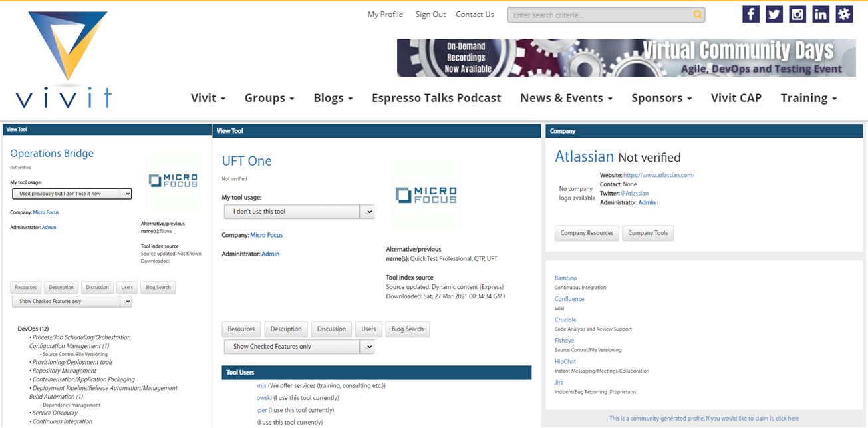Click the Company Tools button
Image resolution: width=868 pixels, height=428 pixels.
point(648,233)
